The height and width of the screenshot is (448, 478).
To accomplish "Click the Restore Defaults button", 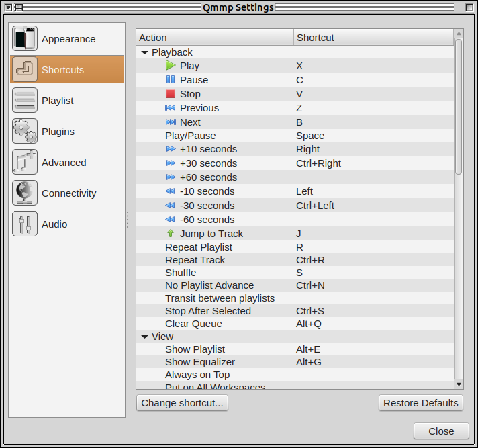I will click(421, 403).
